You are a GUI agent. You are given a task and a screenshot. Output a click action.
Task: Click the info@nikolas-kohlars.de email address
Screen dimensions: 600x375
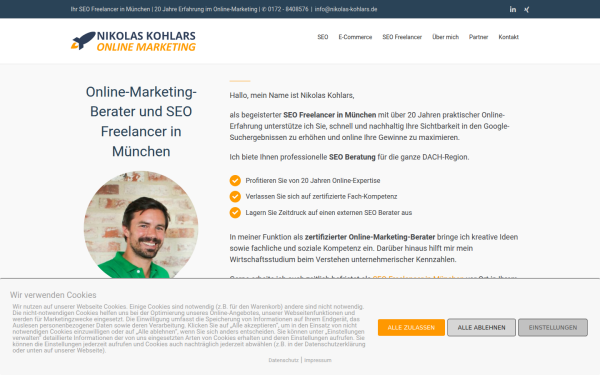(x=346, y=9)
